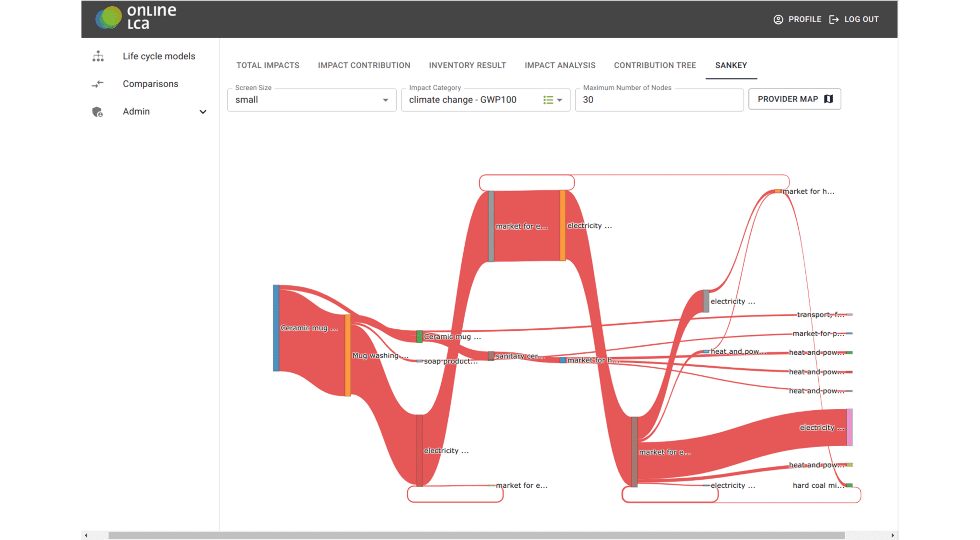This screenshot has width=980, height=540.
Task: Click the blue Ceramic mug Sankey node
Action: [x=276, y=328]
